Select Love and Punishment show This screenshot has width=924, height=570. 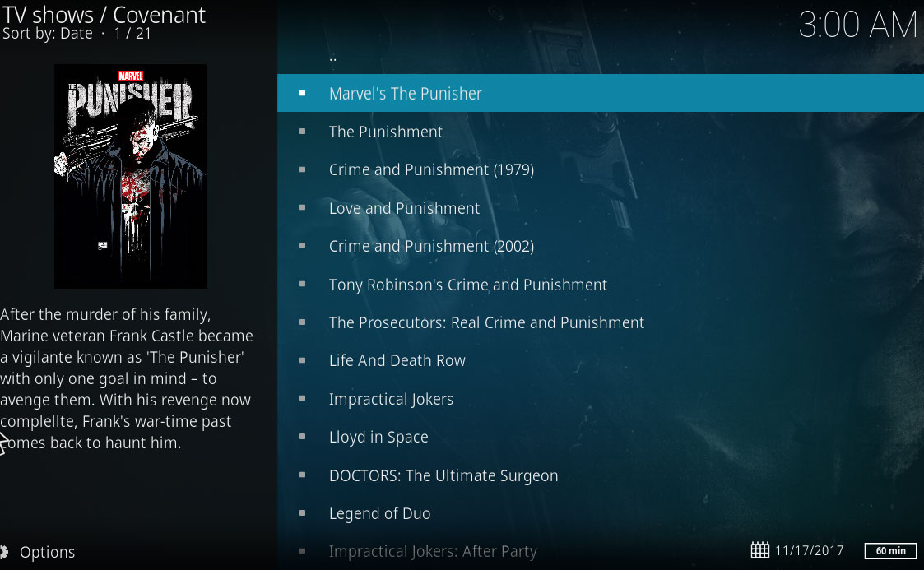click(601, 208)
